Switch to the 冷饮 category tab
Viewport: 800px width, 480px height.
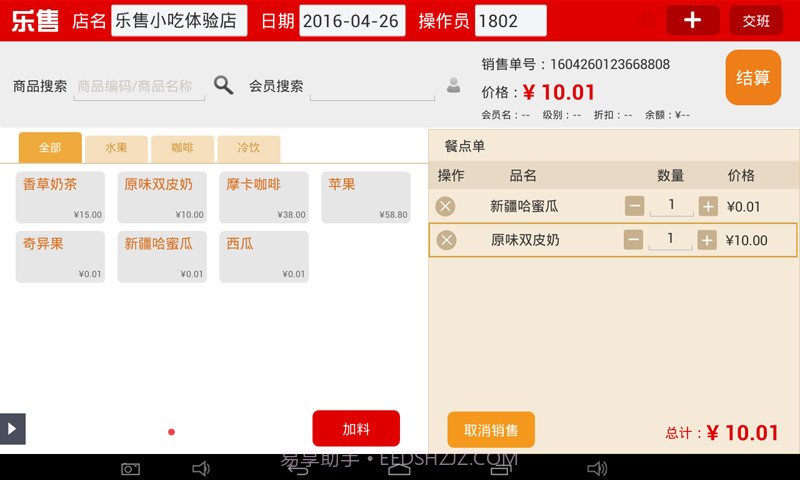pyautogui.click(x=248, y=149)
